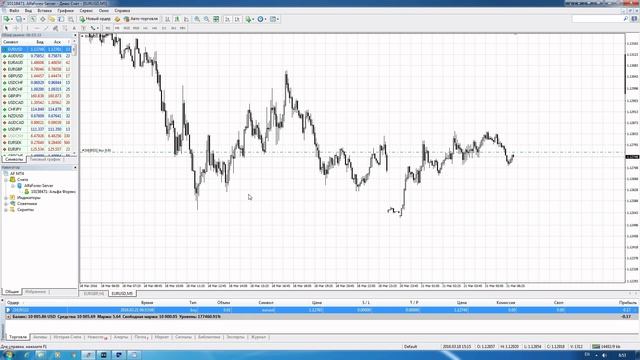Expand the templates icon dropdown arrow
Screen dimensions: 640x360
[278, 19]
